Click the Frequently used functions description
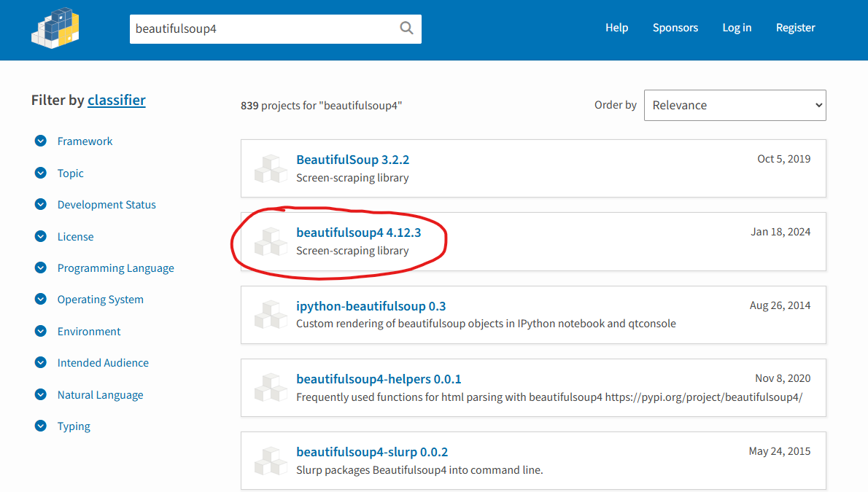 tap(549, 397)
